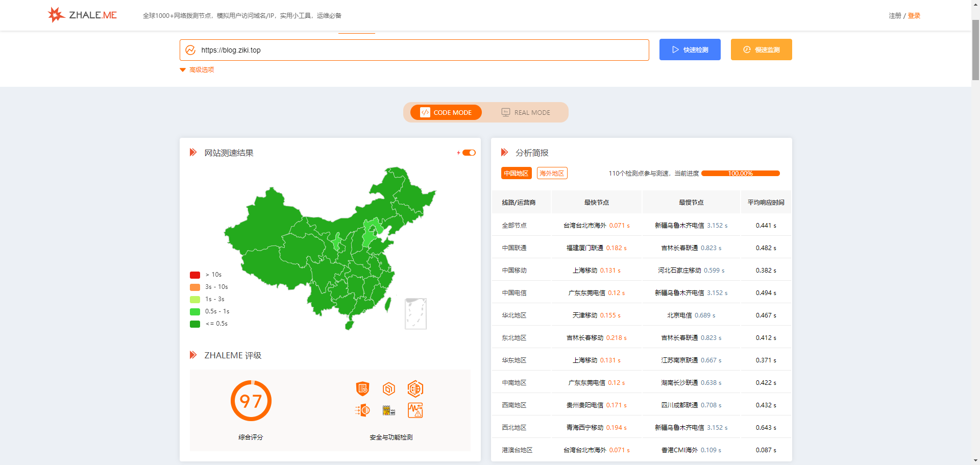Viewport: 980px width, 465px height.
Task: Switch to REAL MODE
Action: click(526, 112)
